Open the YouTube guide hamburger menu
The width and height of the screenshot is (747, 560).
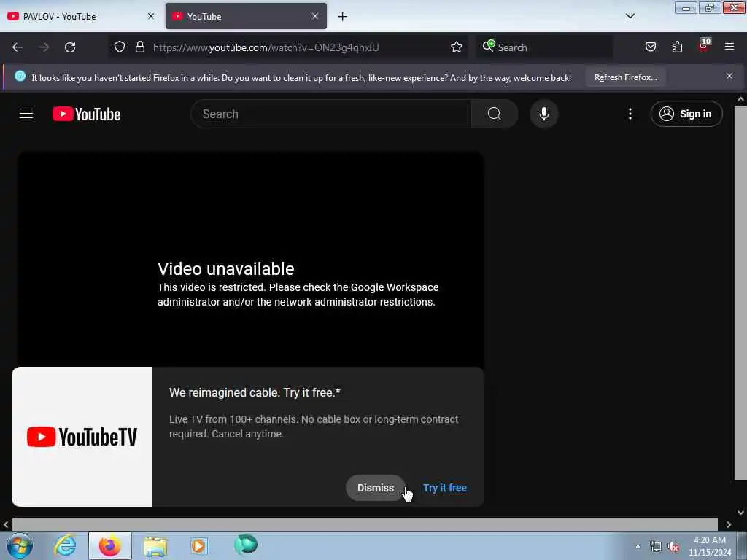pos(26,114)
